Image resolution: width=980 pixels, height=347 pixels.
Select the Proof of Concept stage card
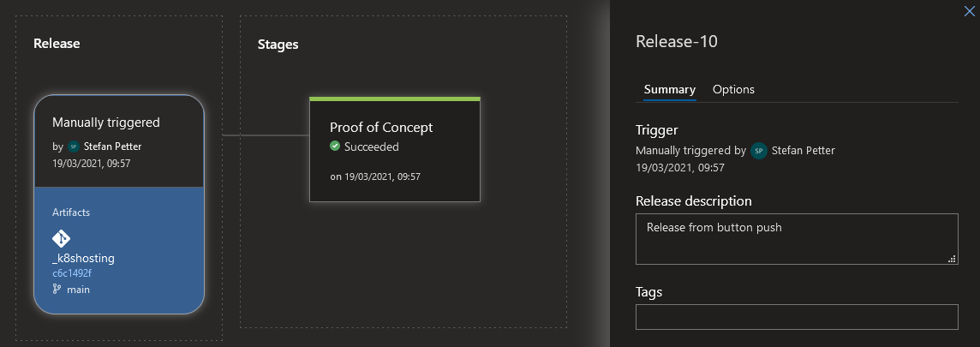(x=395, y=149)
